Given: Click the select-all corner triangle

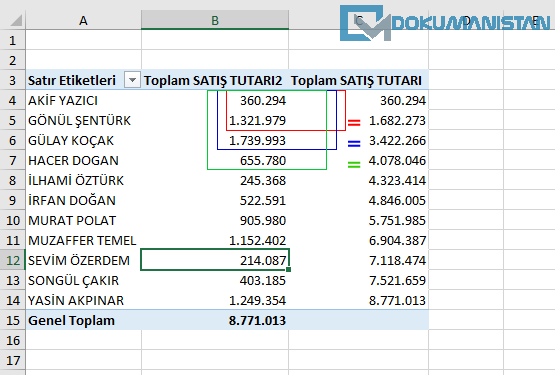Looking at the screenshot, I should point(16,20).
